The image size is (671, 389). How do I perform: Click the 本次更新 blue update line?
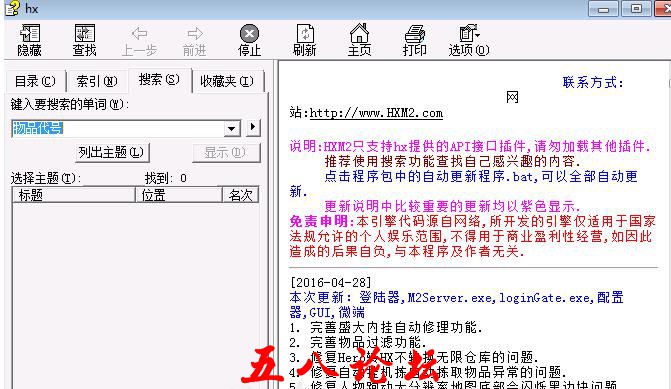(x=456, y=305)
